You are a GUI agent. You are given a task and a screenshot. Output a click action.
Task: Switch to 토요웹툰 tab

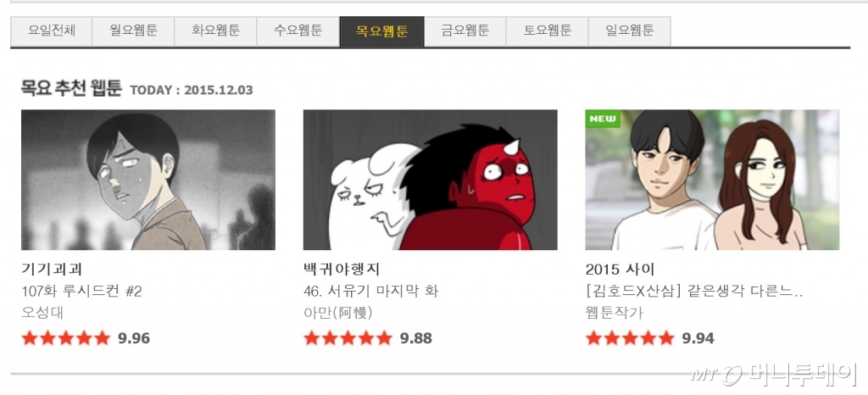pos(547,31)
